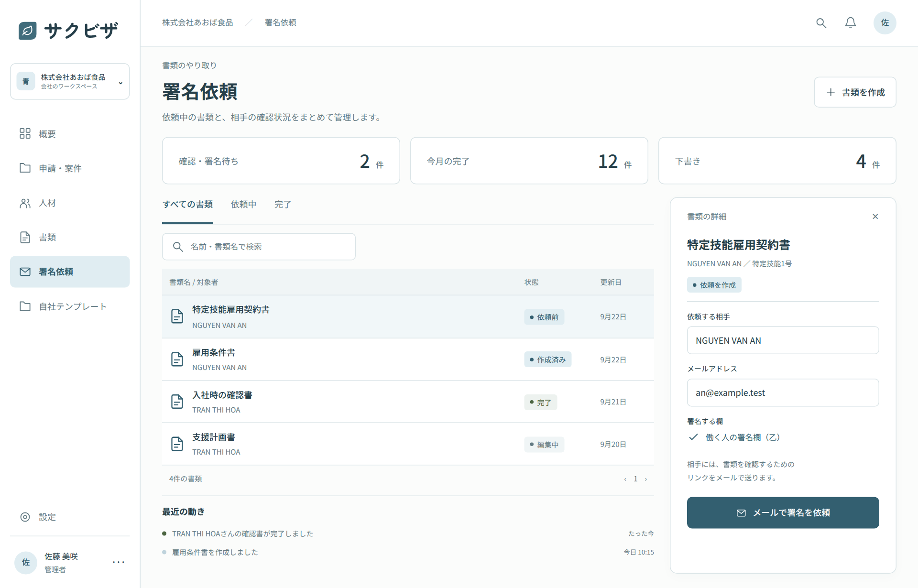This screenshot has height=588, width=918.
Task: Select the 雇用条件書 row title
Action: click(214, 352)
